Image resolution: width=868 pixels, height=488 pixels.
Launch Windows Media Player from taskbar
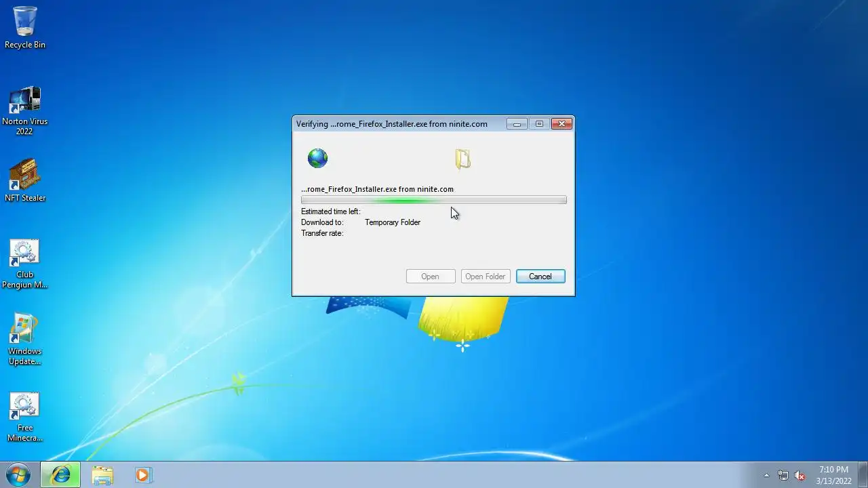click(x=143, y=475)
